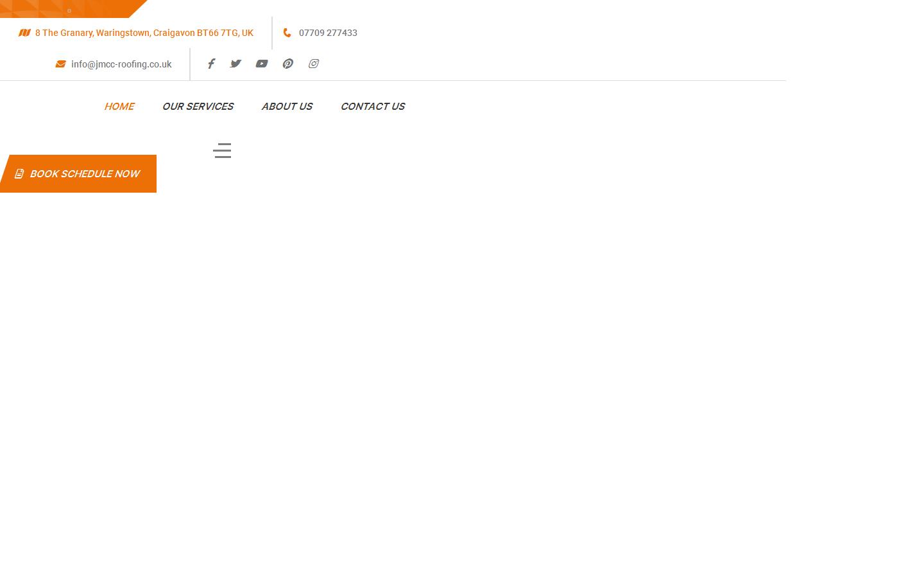Screen dimensions: 924x578
Task: Switch to the HOME menu item
Action: (x=119, y=107)
